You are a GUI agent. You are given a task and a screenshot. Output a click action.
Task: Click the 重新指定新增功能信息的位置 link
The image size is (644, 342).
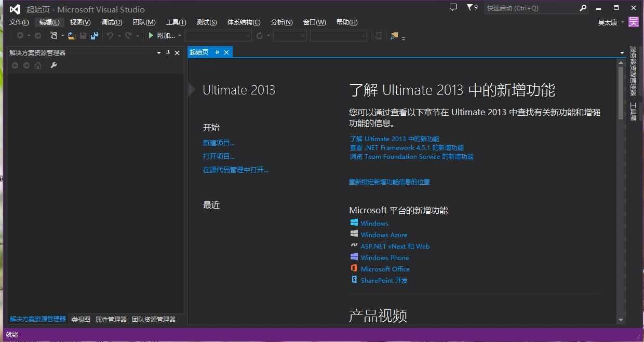[390, 182]
